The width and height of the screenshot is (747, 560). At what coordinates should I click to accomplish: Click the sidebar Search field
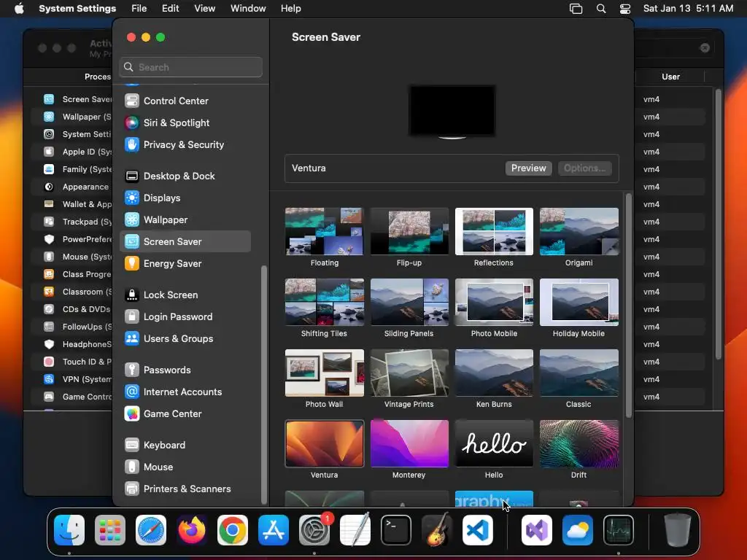pos(190,67)
